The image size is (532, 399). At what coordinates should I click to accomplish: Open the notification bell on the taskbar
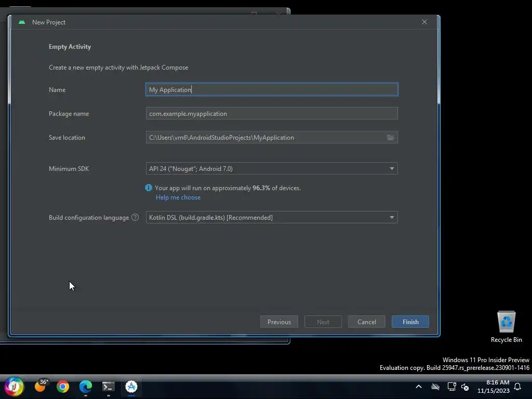click(517, 387)
